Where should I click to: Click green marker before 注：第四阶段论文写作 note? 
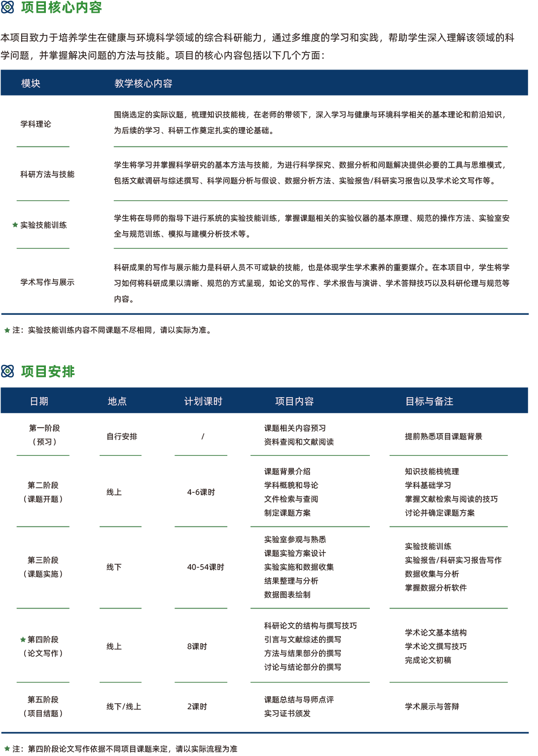tap(7, 749)
